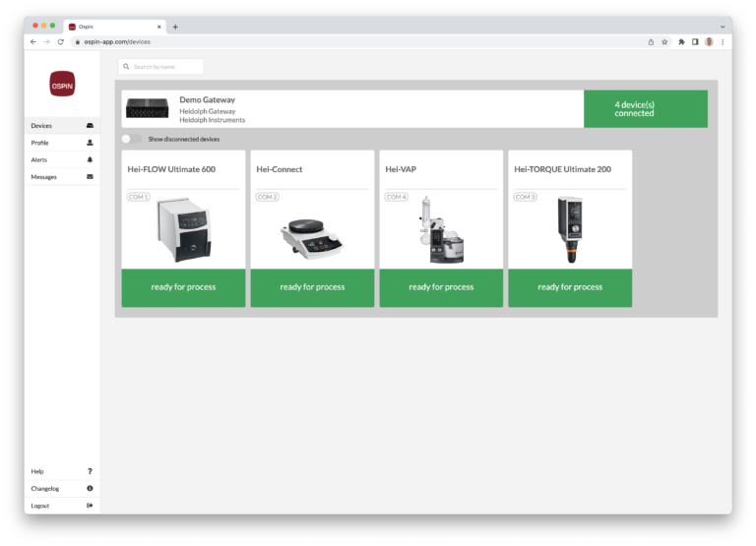This screenshot has height=546, width=756.
Task: Click the COM 1 port badge
Action: point(139,197)
